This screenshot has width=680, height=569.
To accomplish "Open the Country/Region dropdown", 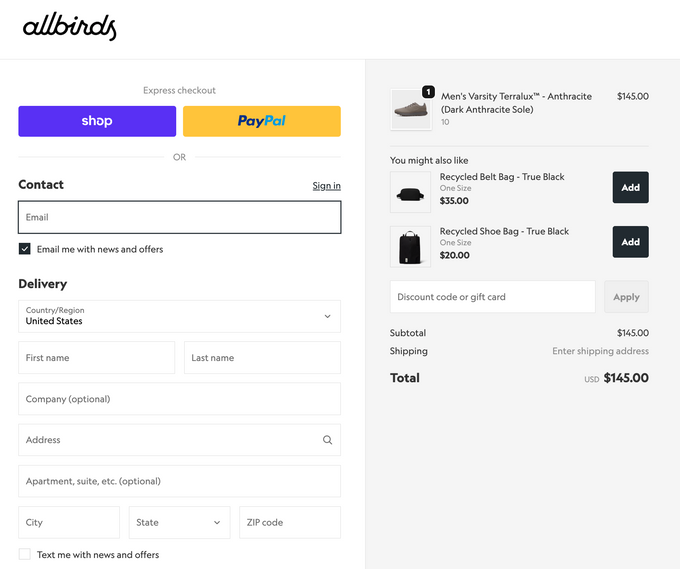I will 180,316.
